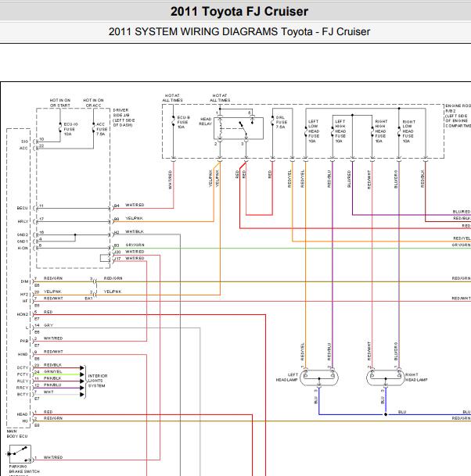Click the J17 connector pin label
Viewport: 471px width, 476px height.
pyautogui.click(x=118, y=259)
